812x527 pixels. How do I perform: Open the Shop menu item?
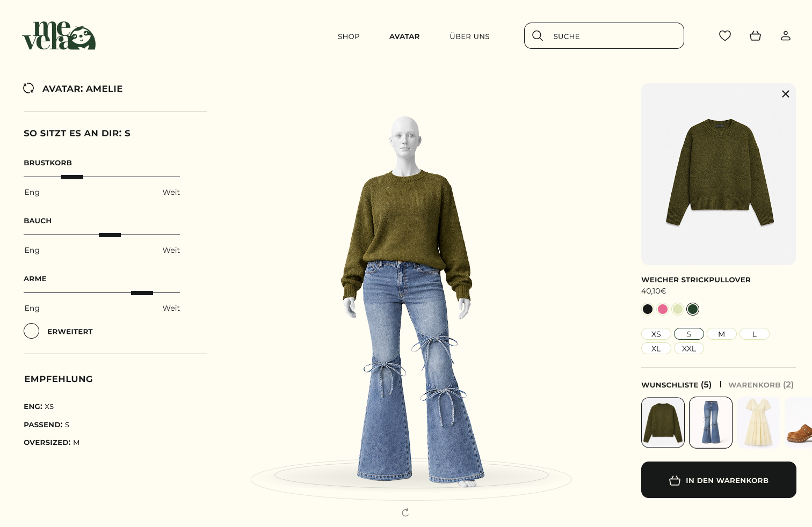tap(349, 36)
